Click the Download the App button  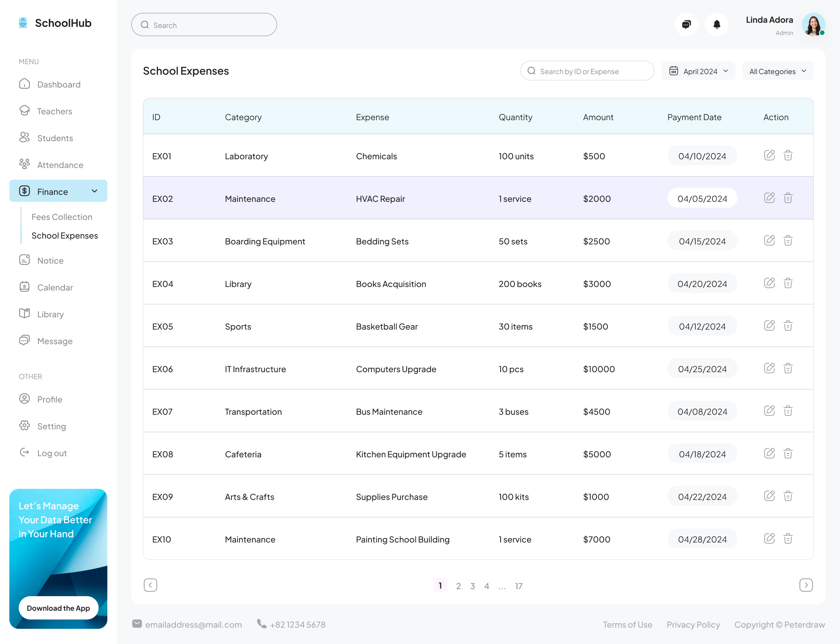pyautogui.click(x=58, y=608)
